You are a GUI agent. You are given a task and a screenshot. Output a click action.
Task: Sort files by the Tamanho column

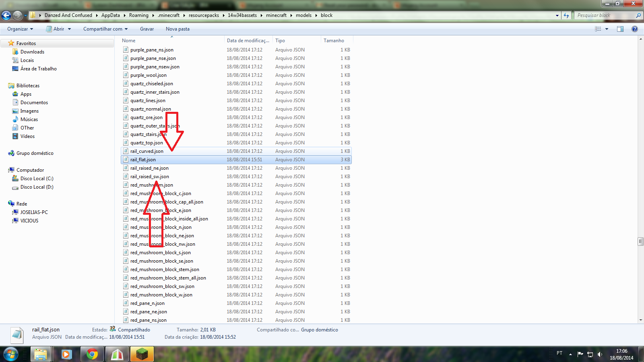[x=337, y=41]
